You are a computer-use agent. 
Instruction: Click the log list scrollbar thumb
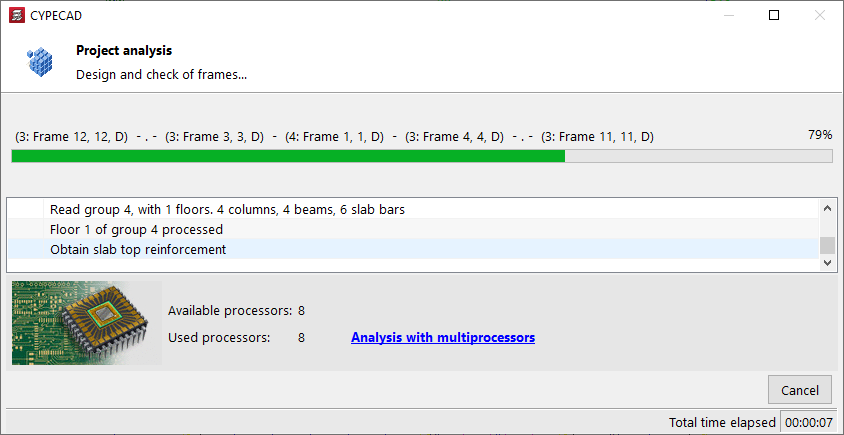827,246
